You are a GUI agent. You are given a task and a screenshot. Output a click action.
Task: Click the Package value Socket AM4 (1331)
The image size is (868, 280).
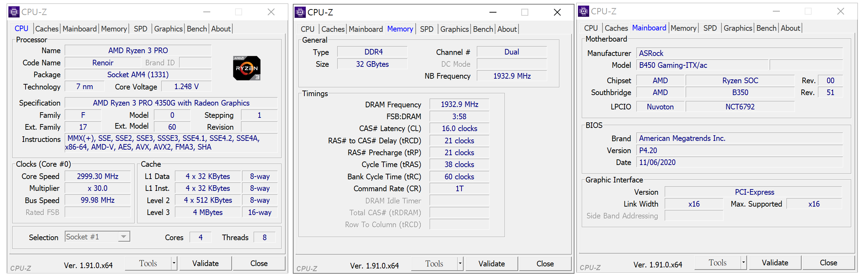coord(138,74)
